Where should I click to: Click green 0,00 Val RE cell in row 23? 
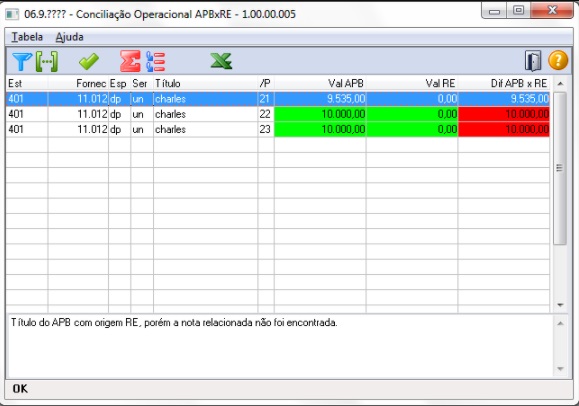(412, 129)
